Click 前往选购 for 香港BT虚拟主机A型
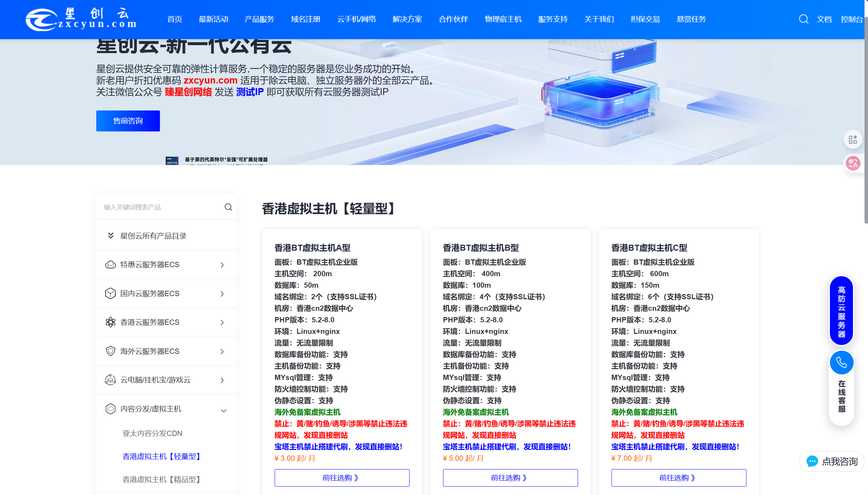 342,478
